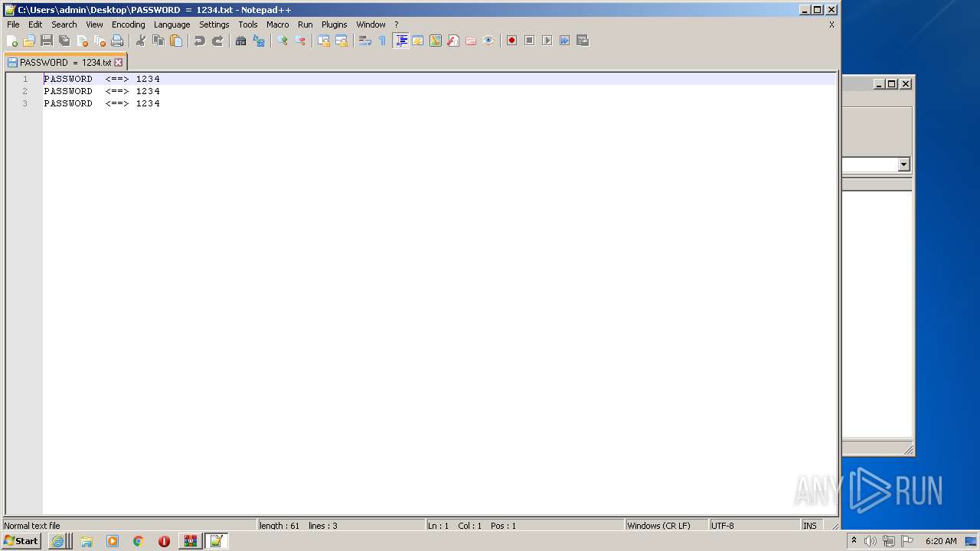Image resolution: width=980 pixels, height=551 pixels.
Task: Open dropdown arrow in the background window
Action: click(903, 165)
